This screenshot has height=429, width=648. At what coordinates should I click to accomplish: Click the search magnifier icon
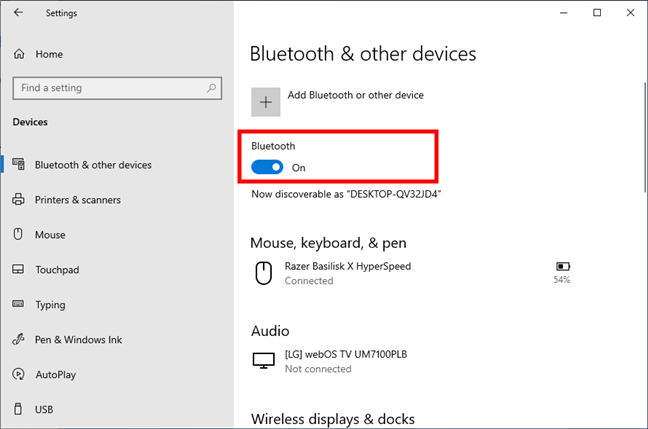pos(211,88)
